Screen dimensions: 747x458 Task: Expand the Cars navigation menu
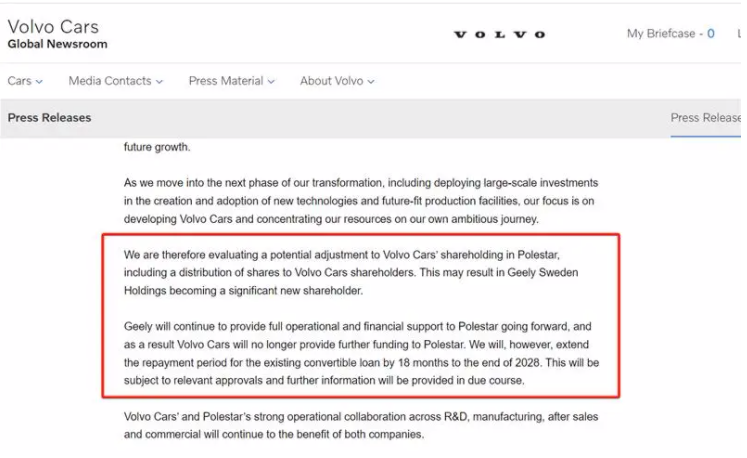tap(19, 81)
